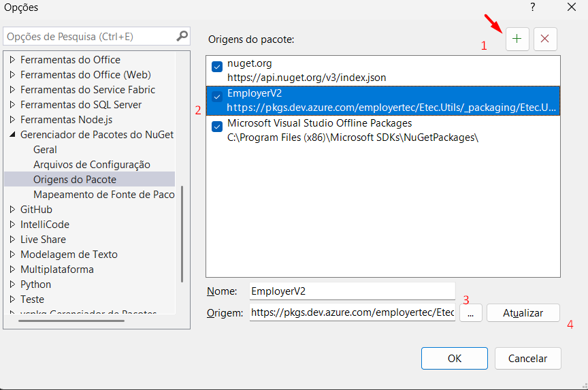
Task: Select Ferramentas do Service Fabric label
Action: click(88, 90)
